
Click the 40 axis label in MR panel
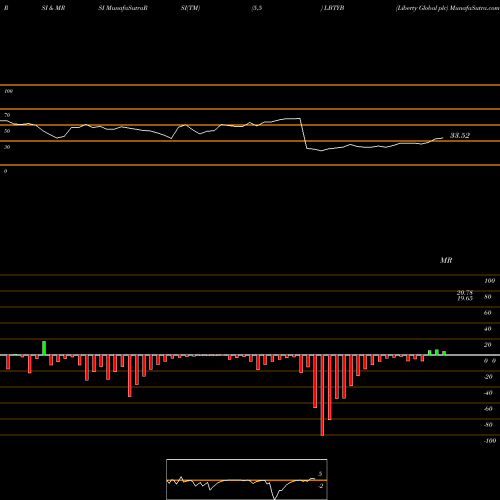pyautogui.click(x=487, y=329)
